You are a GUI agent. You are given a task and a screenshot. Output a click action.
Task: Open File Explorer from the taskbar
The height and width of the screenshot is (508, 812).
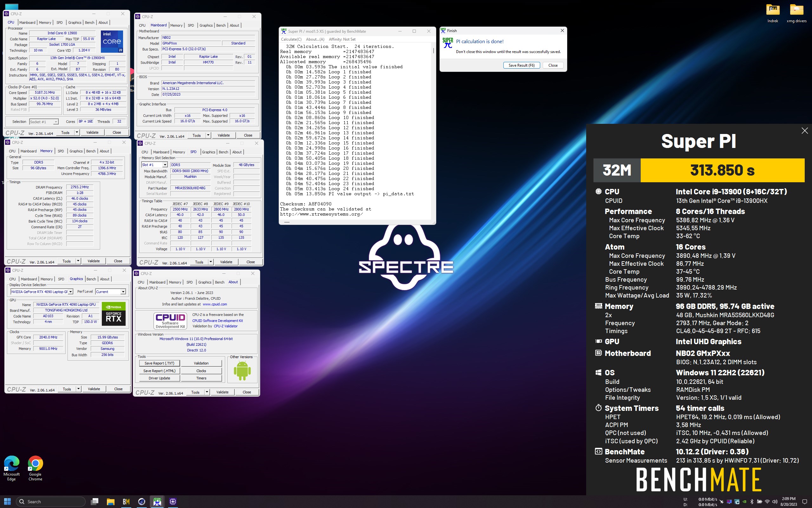pyautogui.click(x=110, y=501)
